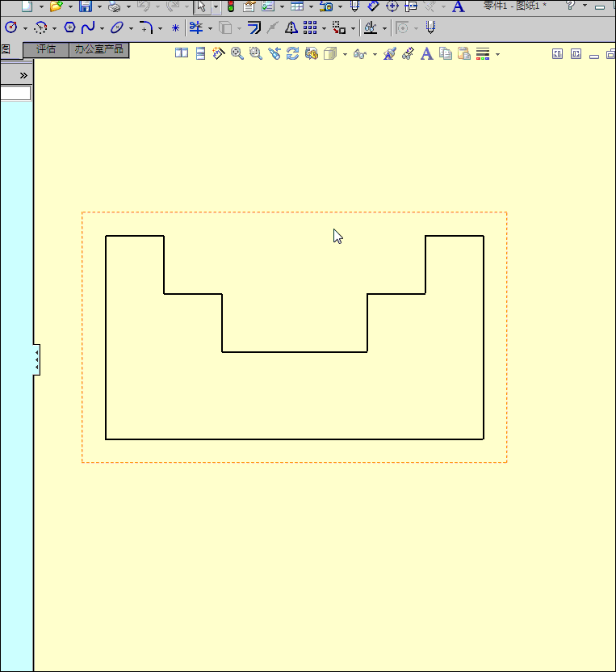Select the Point asterisk sketch tool
616x672 pixels.
(175, 28)
